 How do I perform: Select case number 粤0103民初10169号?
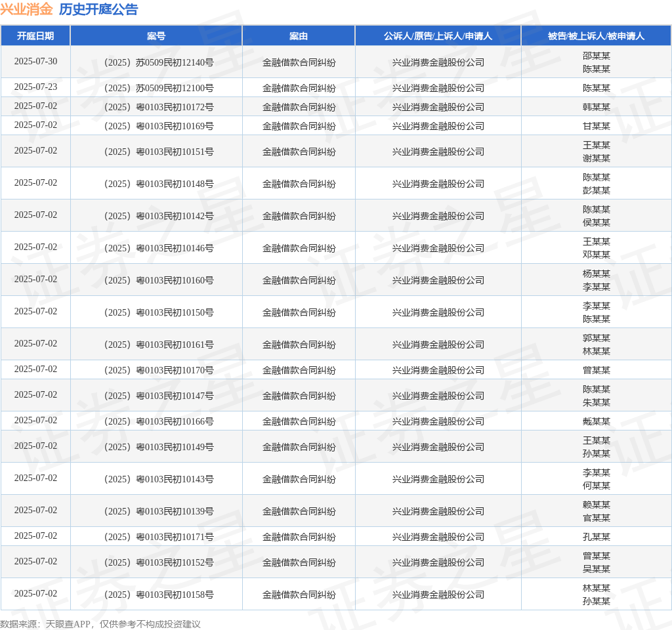[x=159, y=126]
